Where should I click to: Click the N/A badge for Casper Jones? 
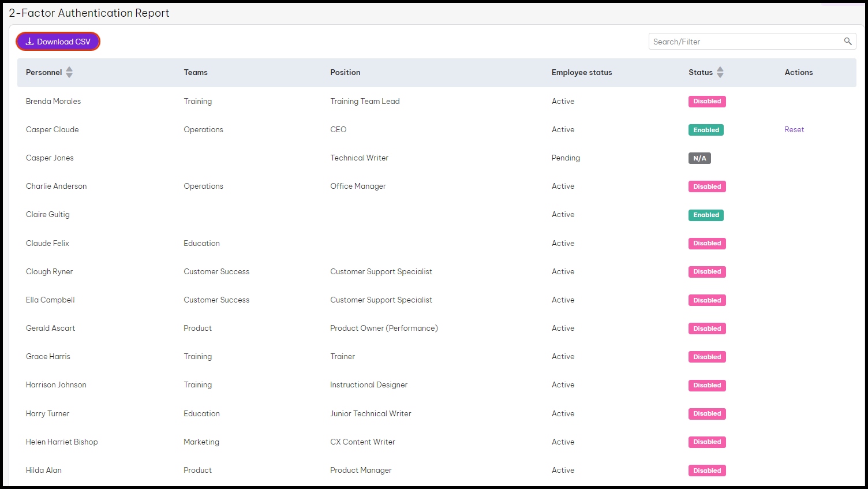699,158
